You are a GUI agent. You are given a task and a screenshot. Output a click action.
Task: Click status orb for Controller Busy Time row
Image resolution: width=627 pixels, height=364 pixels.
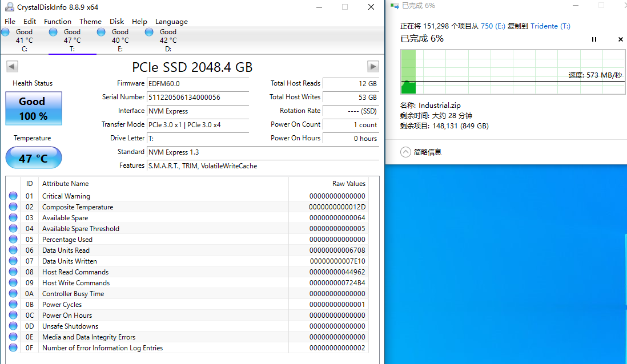point(13,293)
